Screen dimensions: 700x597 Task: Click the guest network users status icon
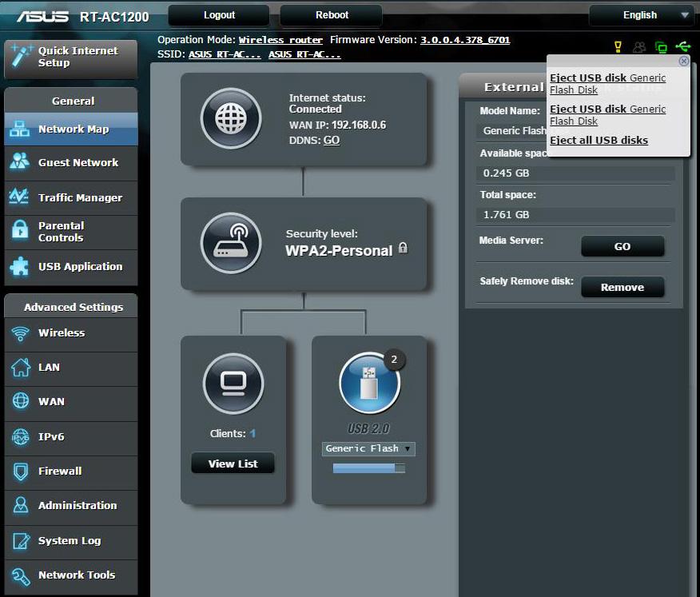pyautogui.click(x=639, y=47)
